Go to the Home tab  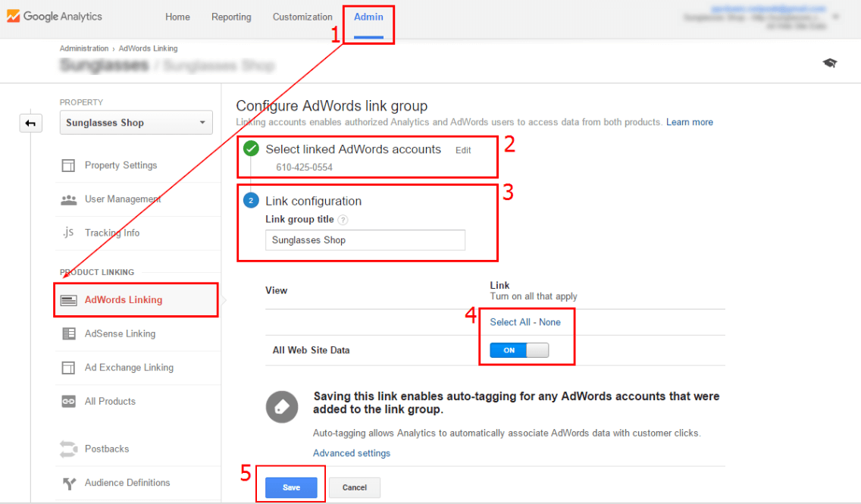(177, 17)
